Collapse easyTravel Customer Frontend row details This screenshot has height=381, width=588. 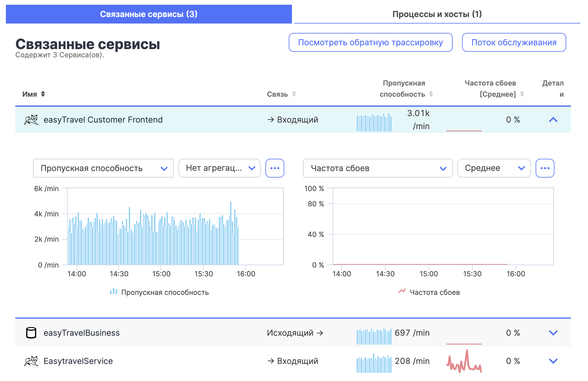[553, 120]
